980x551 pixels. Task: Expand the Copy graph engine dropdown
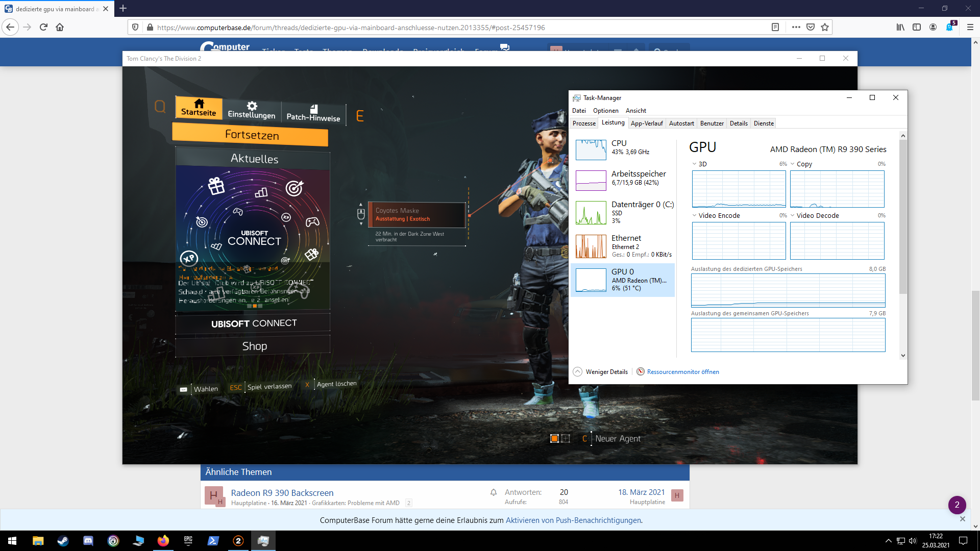point(792,164)
